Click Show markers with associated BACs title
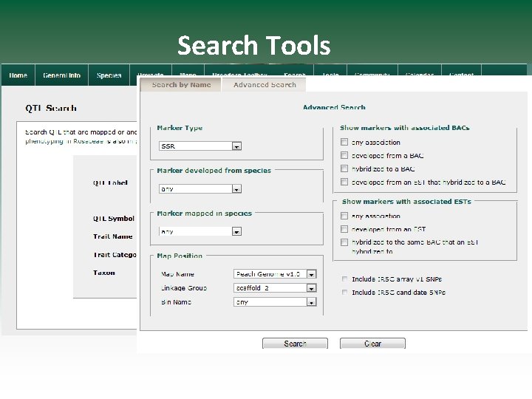 coord(404,128)
